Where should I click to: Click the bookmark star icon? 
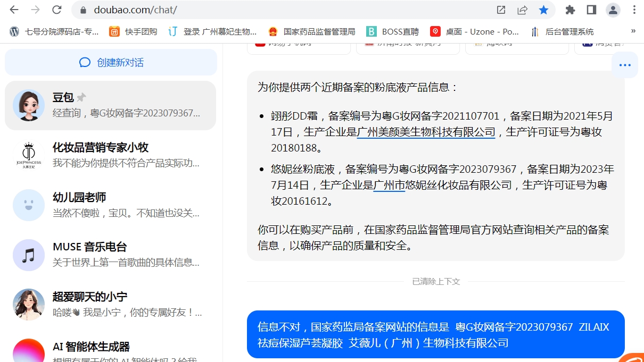point(543,10)
